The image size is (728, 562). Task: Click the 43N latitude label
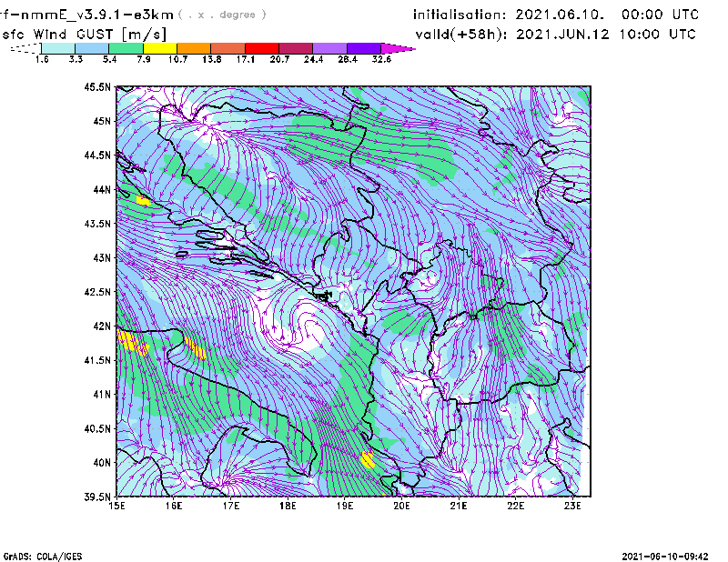coord(102,257)
